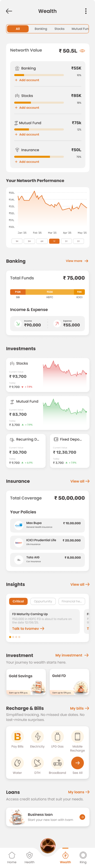Select the Banking tab
The height and width of the screenshot is (868, 95).
[x=41, y=29]
